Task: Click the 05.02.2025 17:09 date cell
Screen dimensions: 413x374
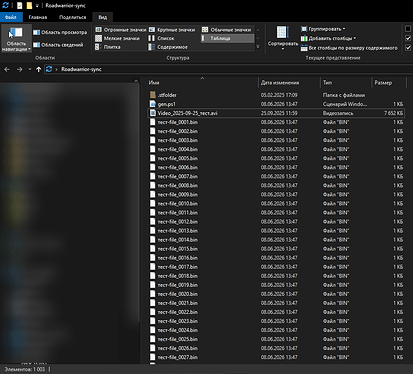Action: pyautogui.click(x=279, y=95)
